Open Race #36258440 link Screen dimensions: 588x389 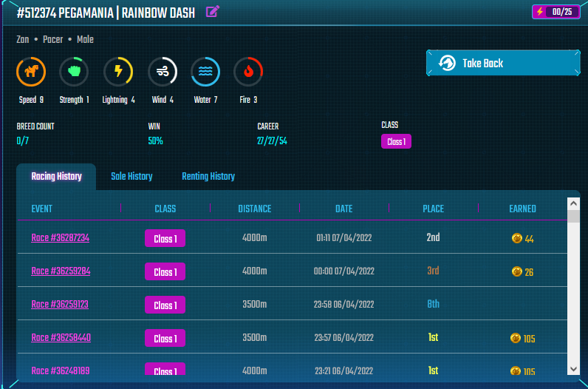[x=61, y=337]
